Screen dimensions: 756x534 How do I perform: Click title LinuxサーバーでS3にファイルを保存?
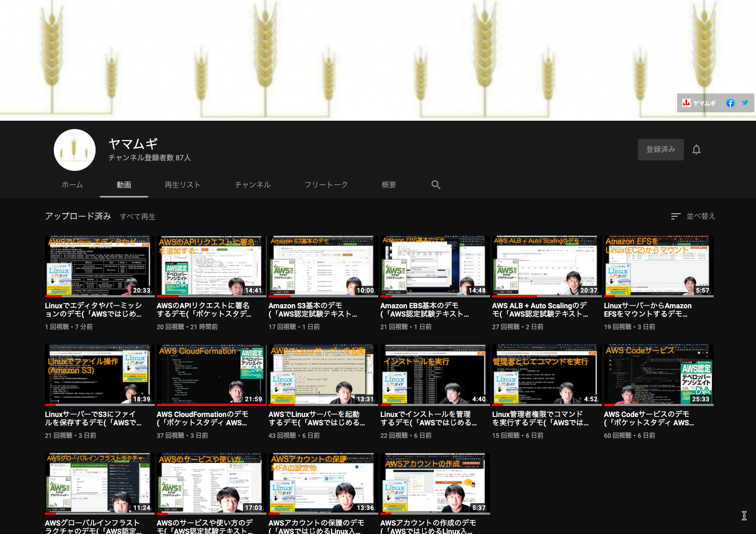(x=94, y=419)
